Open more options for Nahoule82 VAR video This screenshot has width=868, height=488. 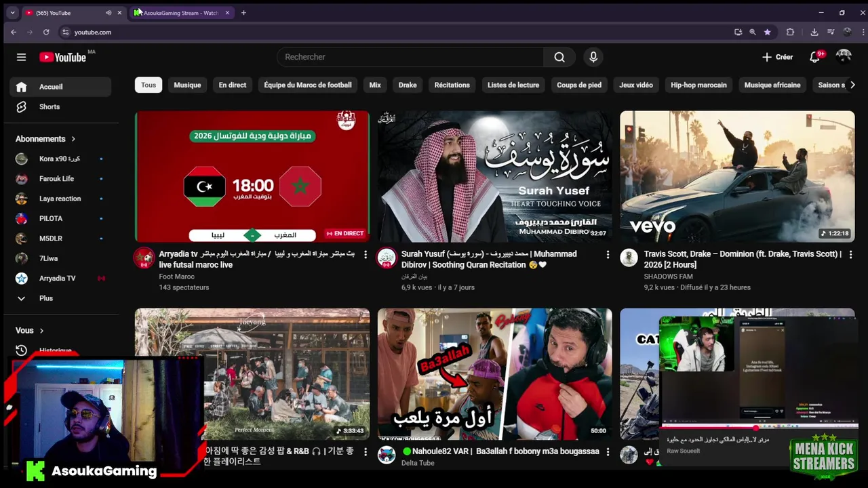(x=608, y=452)
